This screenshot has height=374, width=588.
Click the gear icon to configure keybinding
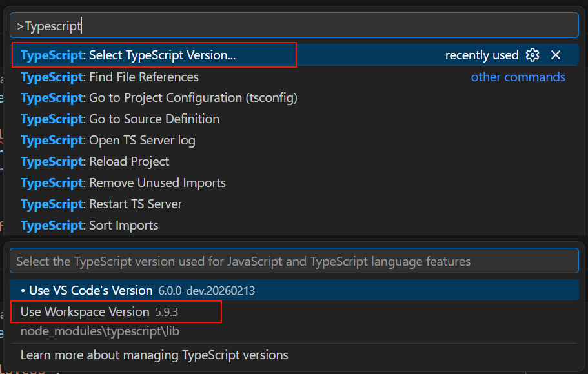click(532, 55)
